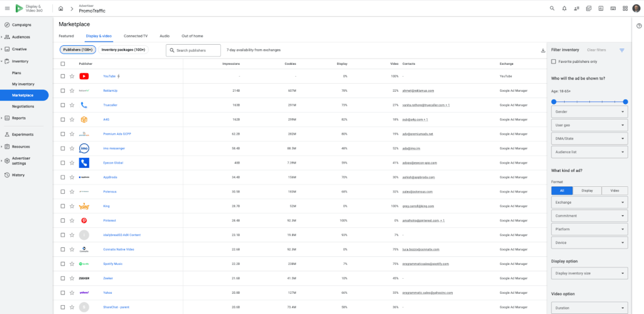Favorite the imo messenger row star
The image size is (644, 314).
coord(72,149)
